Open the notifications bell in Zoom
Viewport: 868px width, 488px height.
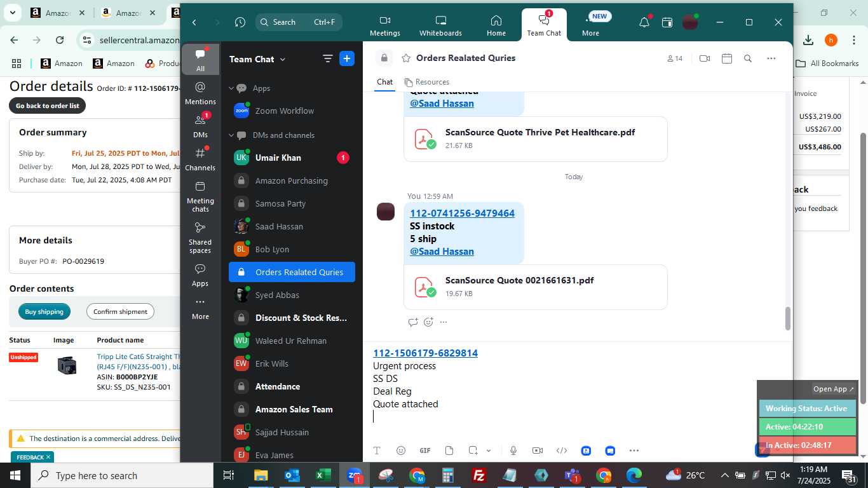click(x=644, y=22)
